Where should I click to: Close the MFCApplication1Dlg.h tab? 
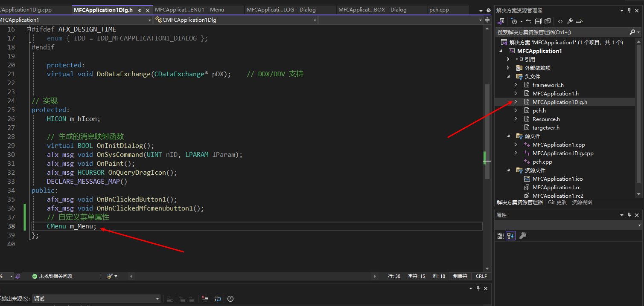[x=148, y=10]
